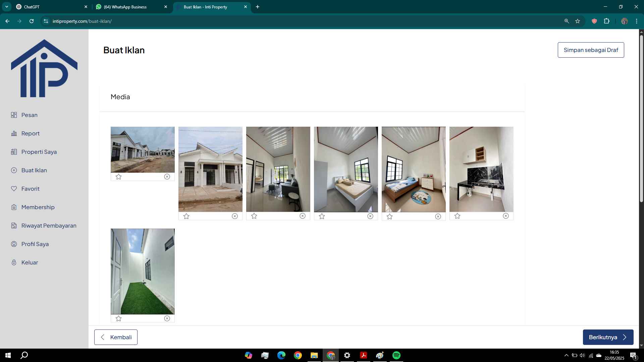Navigate back in browser
This screenshot has height=362, width=644.
[7, 21]
